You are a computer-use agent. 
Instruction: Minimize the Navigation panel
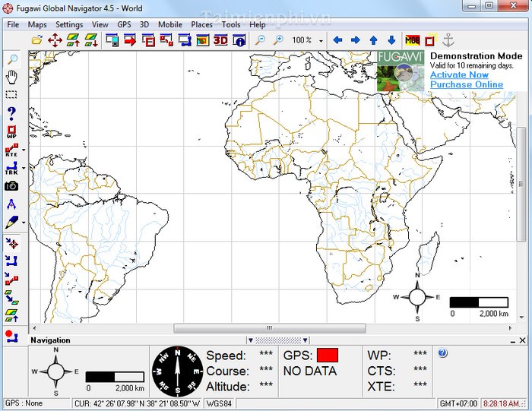[513, 341]
